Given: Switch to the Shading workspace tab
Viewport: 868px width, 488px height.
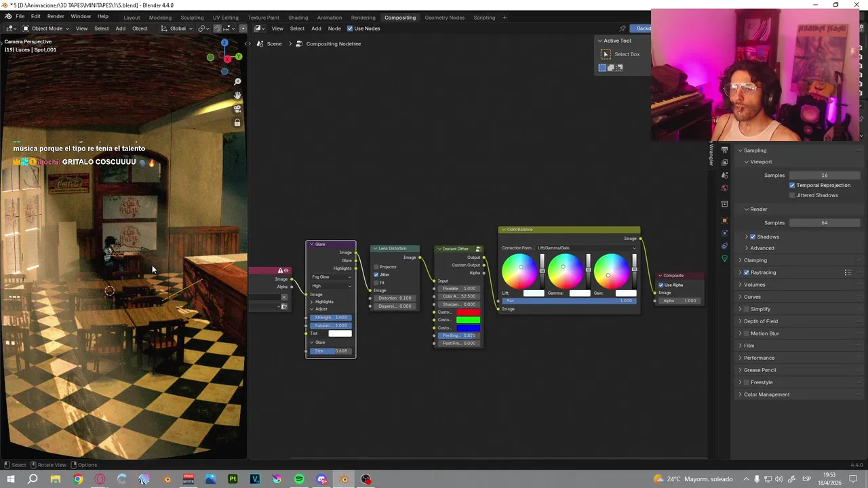Looking at the screenshot, I should click(x=298, y=18).
